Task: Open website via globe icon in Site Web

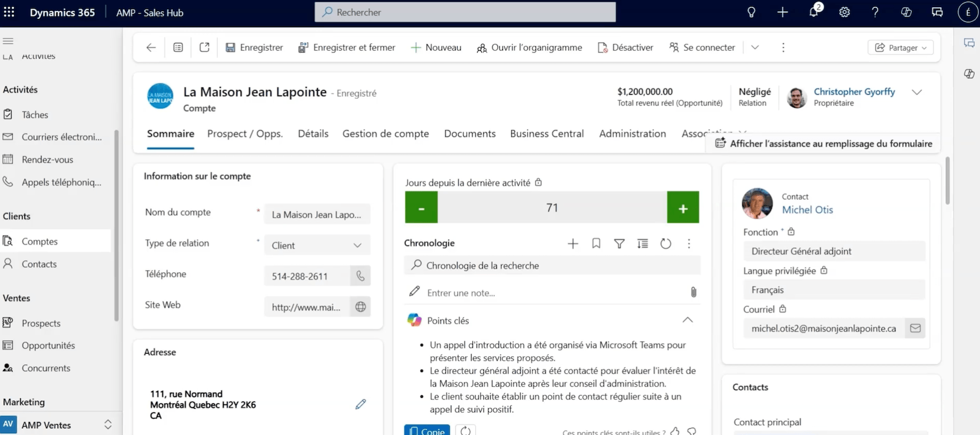Action: tap(360, 307)
